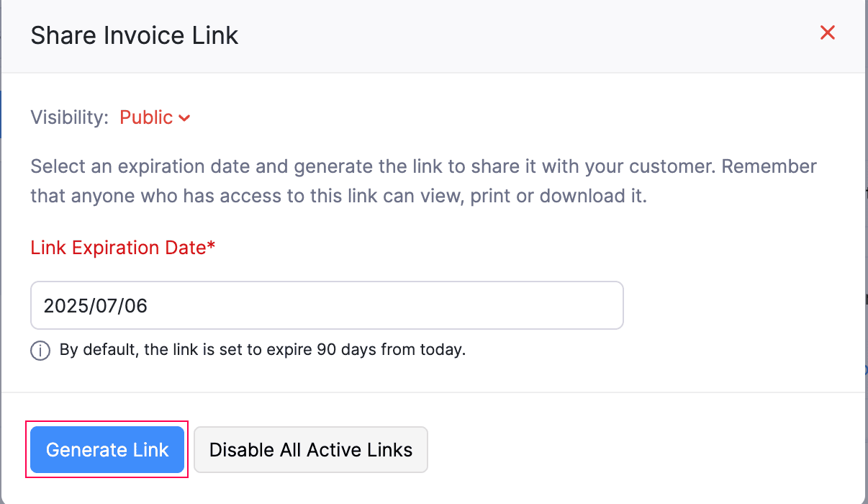Screen dimensions: 868x504
Task: Click the downward arrow beside the visibility setting
Action: [185, 118]
